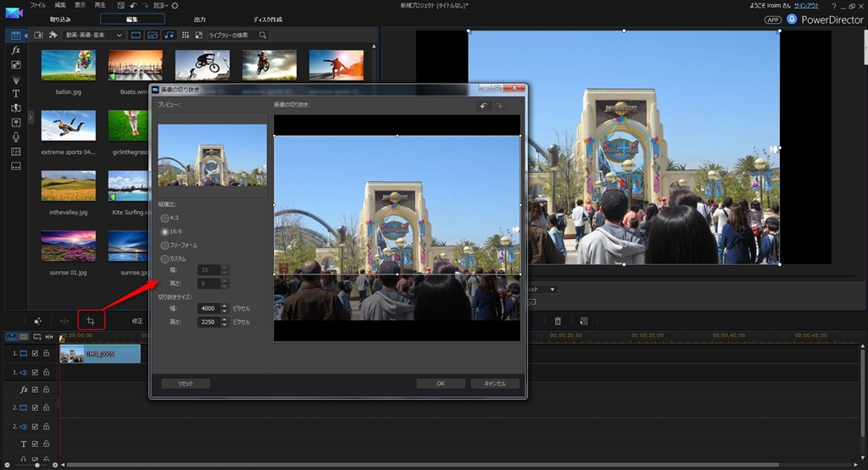
Task: Open the 再生 menu
Action: tap(100, 5)
